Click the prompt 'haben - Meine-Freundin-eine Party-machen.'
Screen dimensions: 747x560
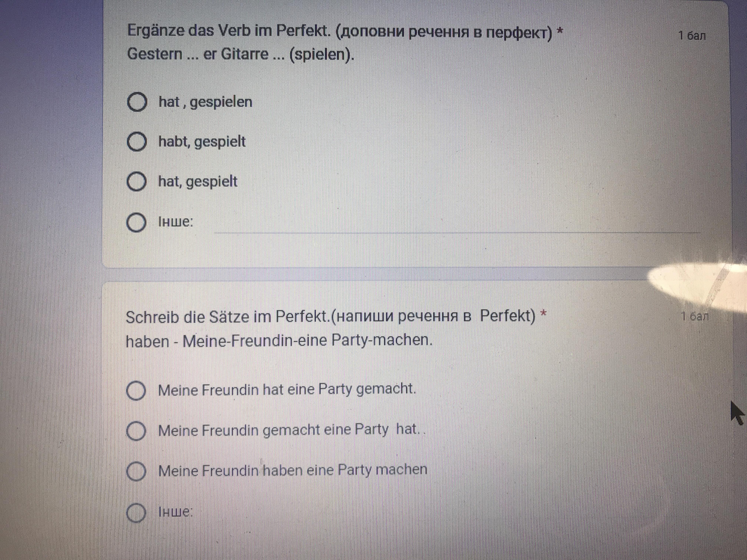coord(279,341)
